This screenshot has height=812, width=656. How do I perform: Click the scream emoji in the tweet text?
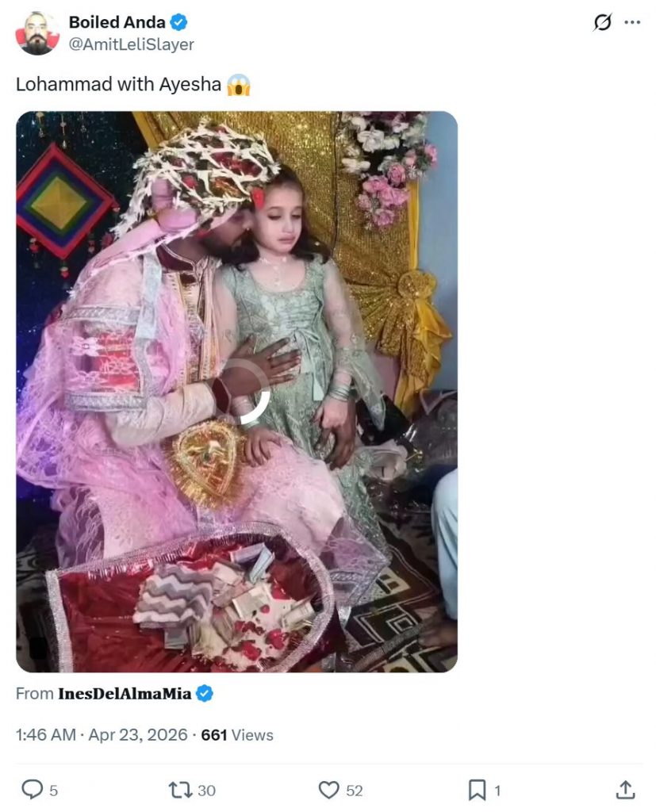point(238,84)
